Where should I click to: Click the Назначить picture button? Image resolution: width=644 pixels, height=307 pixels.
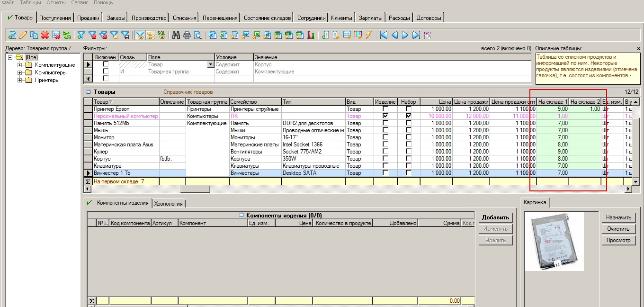tap(619, 217)
